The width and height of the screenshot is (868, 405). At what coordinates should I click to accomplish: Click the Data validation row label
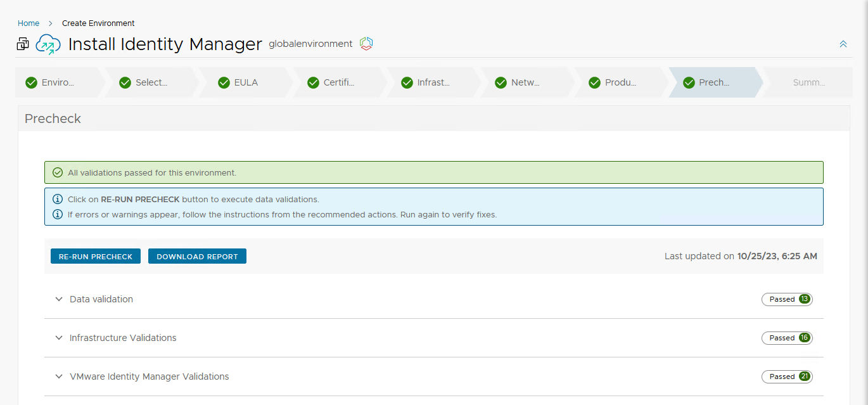coord(101,299)
